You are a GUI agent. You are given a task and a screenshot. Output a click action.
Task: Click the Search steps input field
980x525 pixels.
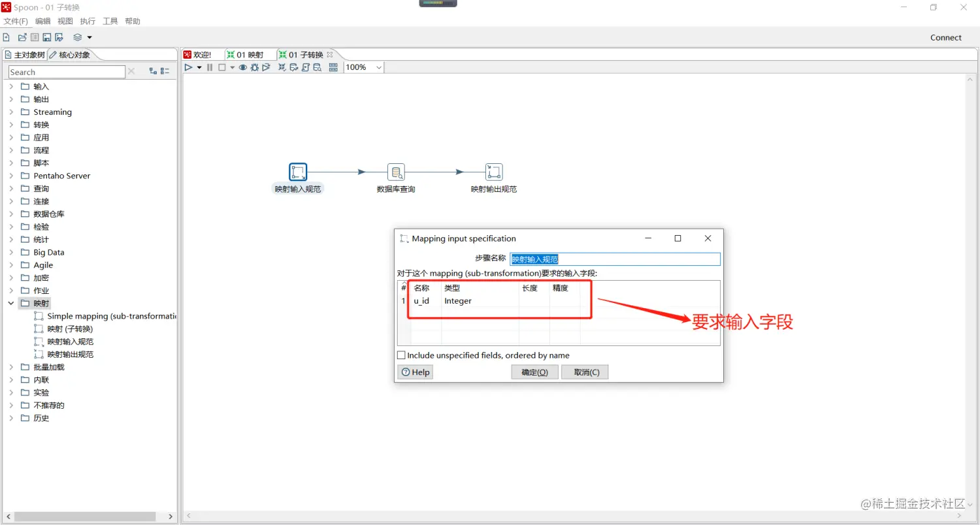coord(67,72)
